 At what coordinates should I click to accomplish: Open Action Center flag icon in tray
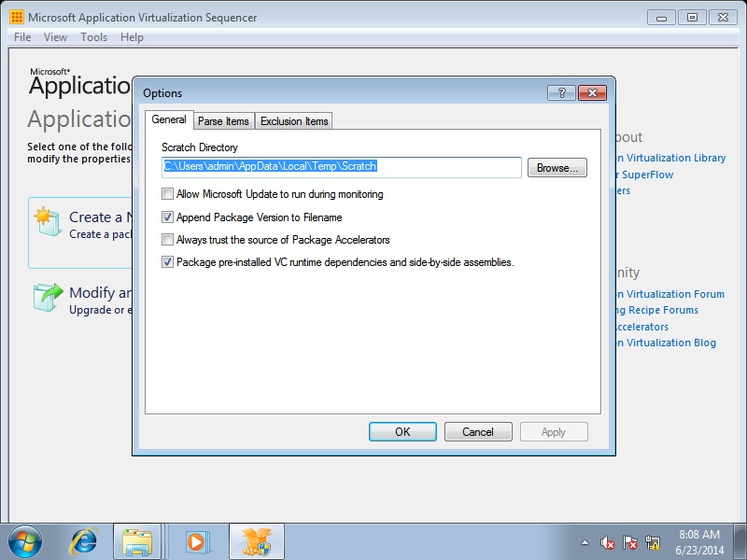[x=630, y=542]
